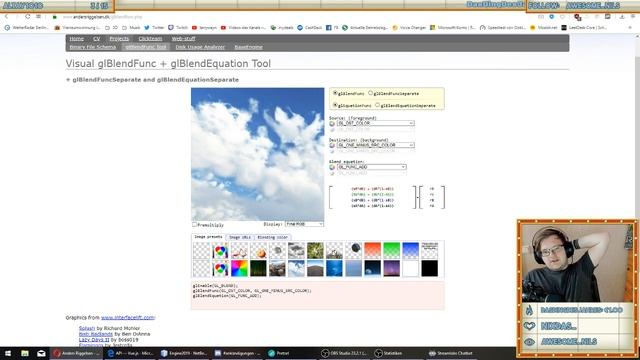Switch to the Pretzel taskbar window

pos(291,353)
